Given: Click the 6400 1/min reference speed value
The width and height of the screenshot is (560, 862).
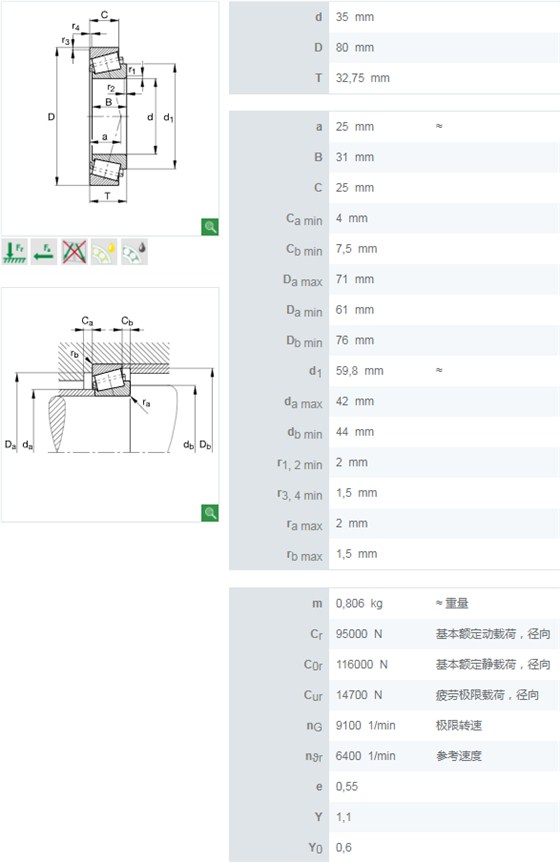Looking at the screenshot, I should tap(365, 756).
